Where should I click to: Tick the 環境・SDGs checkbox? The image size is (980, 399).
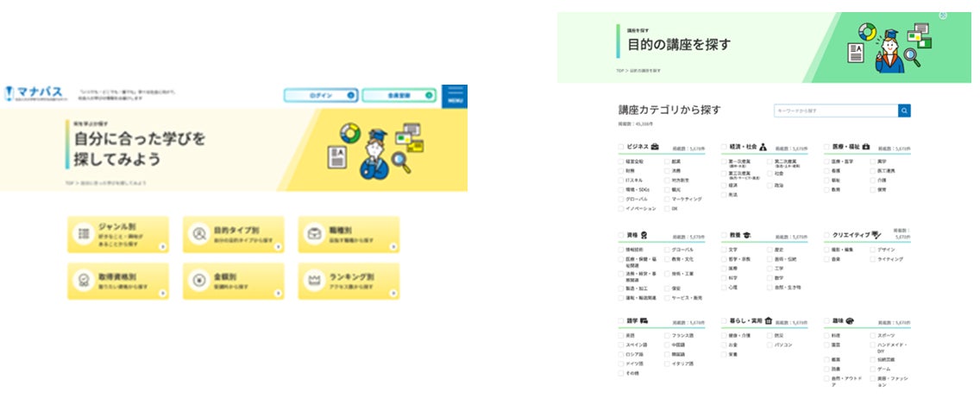coord(620,189)
